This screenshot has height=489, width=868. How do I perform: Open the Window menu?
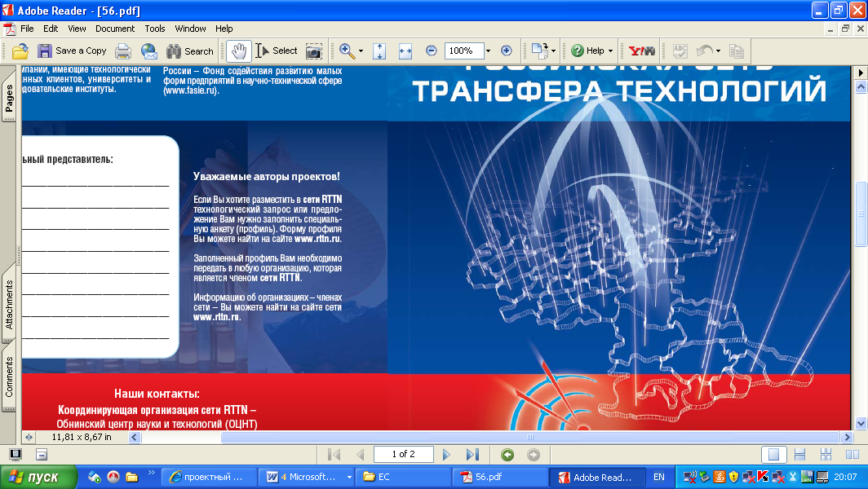[x=190, y=29]
